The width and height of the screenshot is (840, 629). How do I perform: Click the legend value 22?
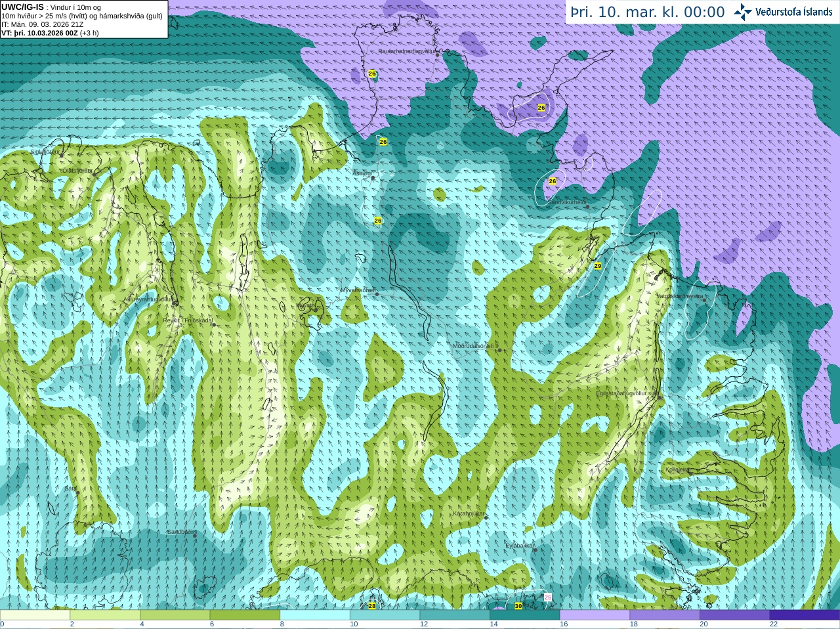pos(774,624)
